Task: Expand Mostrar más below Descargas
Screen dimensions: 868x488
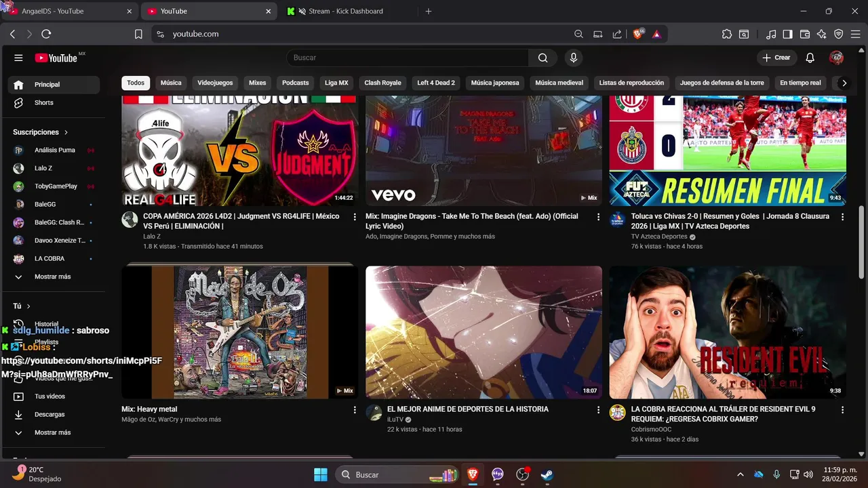Action: 54,432
